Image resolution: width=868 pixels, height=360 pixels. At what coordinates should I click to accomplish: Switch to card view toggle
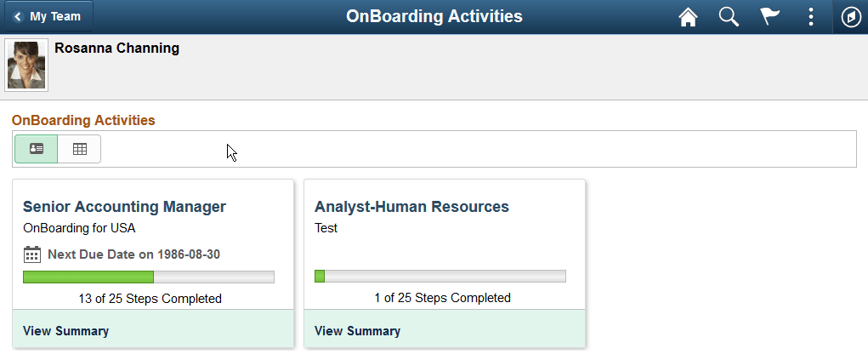pyautogui.click(x=37, y=149)
